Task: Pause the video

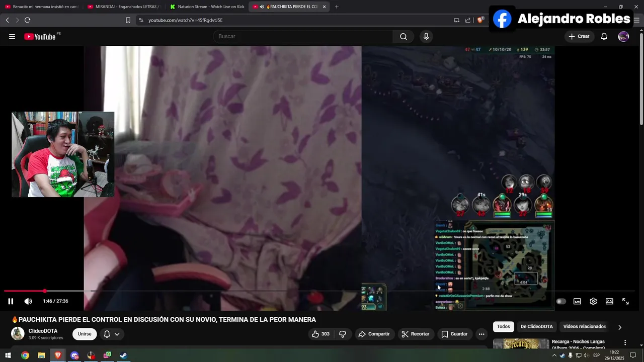Action: 11,301
